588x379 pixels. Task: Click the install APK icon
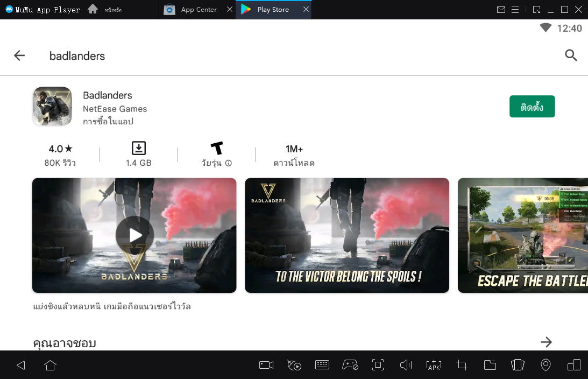pos(434,365)
